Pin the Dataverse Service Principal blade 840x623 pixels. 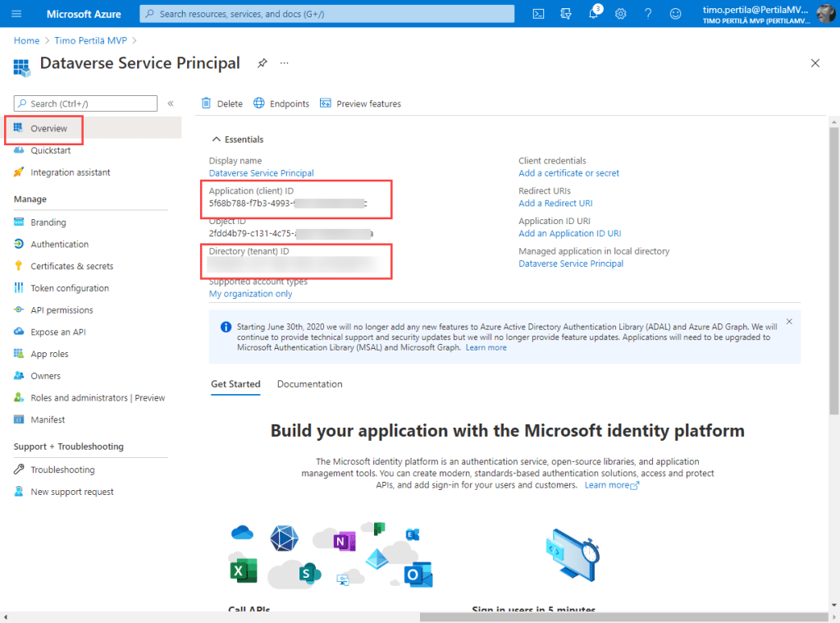[262, 63]
